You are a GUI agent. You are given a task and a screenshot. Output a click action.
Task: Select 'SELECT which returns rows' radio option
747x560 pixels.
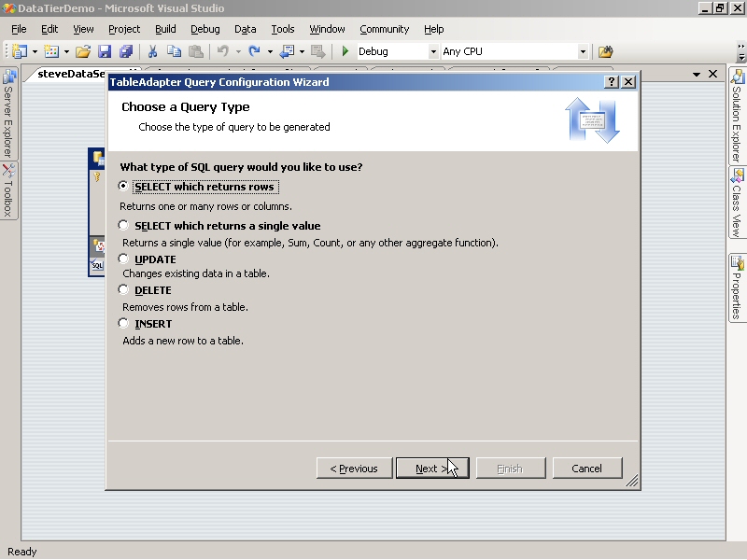click(x=123, y=186)
